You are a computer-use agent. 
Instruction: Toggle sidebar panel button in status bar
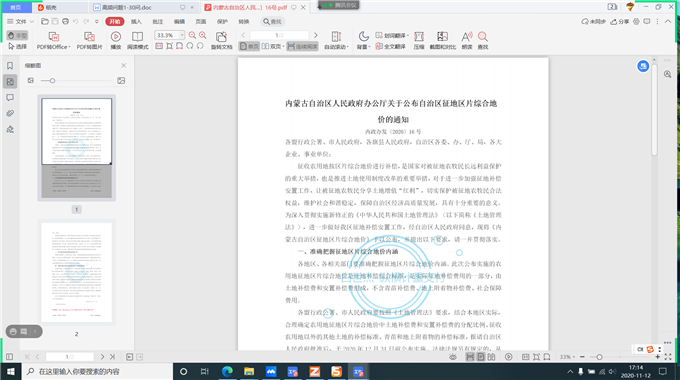[x=10, y=357]
